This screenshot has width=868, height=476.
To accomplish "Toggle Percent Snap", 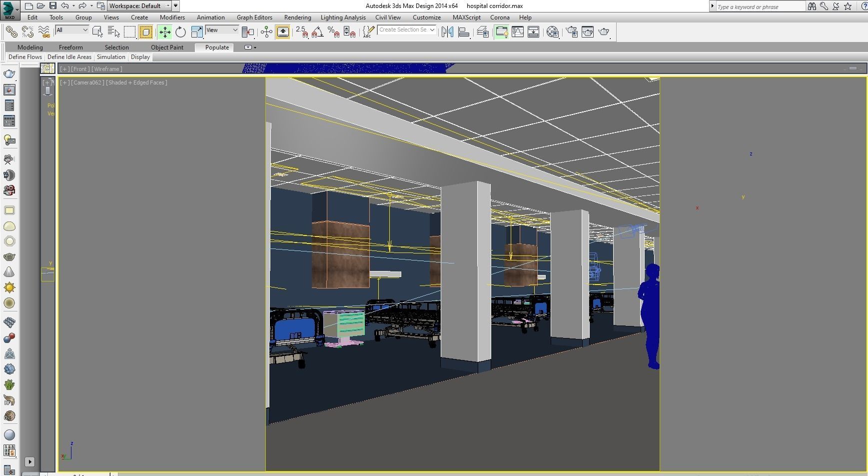I will pyautogui.click(x=334, y=32).
